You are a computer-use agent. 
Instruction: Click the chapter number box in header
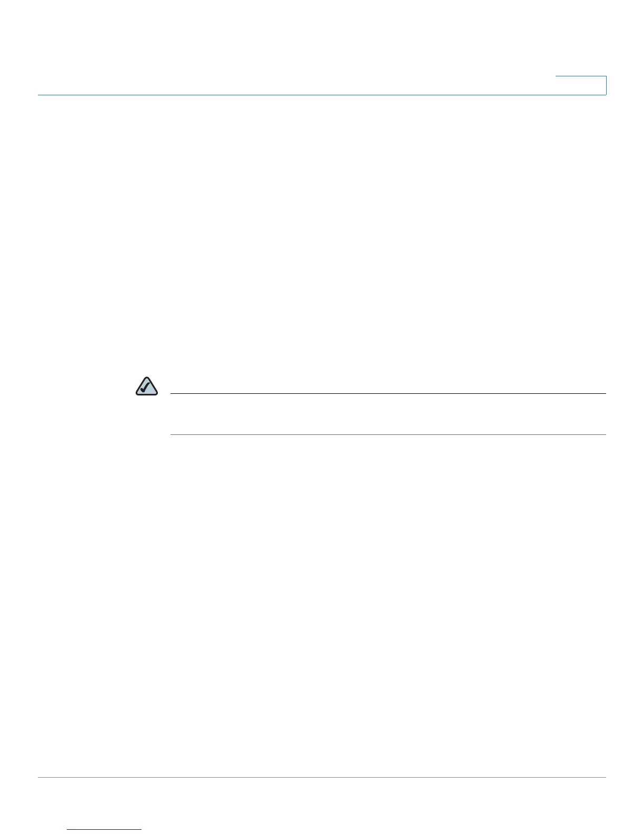(x=581, y=85)
